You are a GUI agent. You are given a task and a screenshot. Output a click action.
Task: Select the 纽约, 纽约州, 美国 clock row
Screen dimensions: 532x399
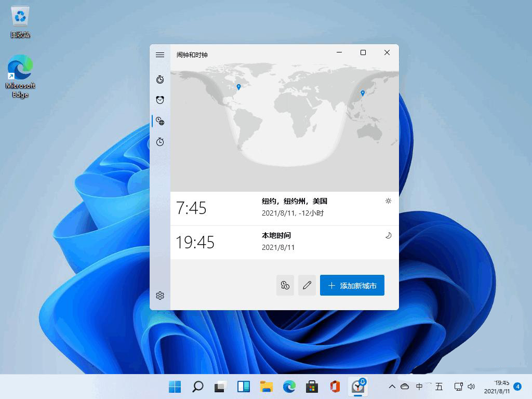[284, 208]
